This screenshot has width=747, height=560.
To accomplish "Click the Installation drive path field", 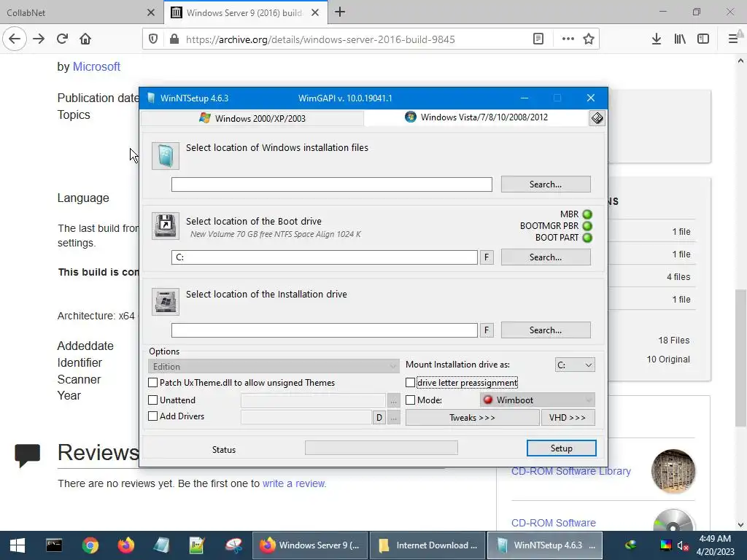I will click(x=325, y=330).
